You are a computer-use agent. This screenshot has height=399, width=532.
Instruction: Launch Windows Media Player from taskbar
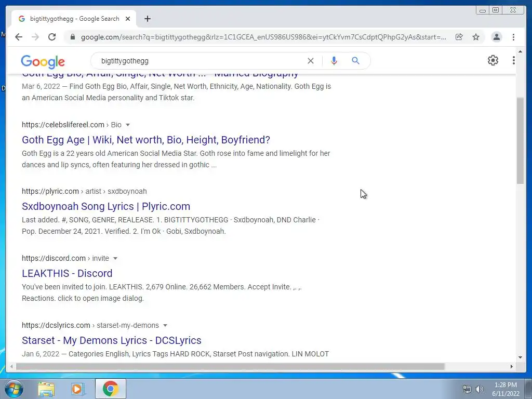tap(77, 389)
